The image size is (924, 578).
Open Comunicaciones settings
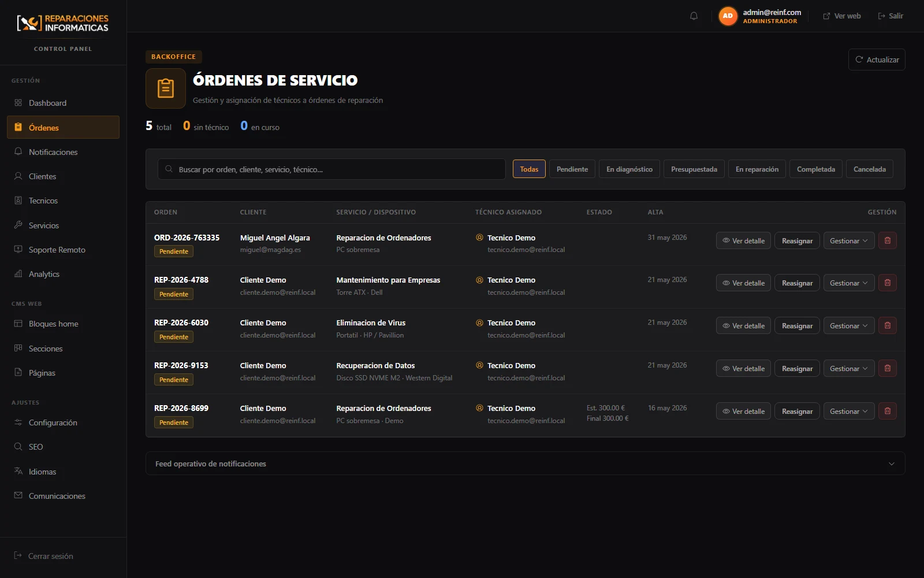(63, 496)
